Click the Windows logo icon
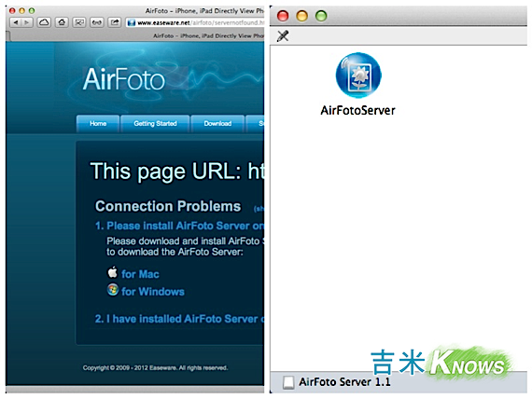 pos(113,290)
